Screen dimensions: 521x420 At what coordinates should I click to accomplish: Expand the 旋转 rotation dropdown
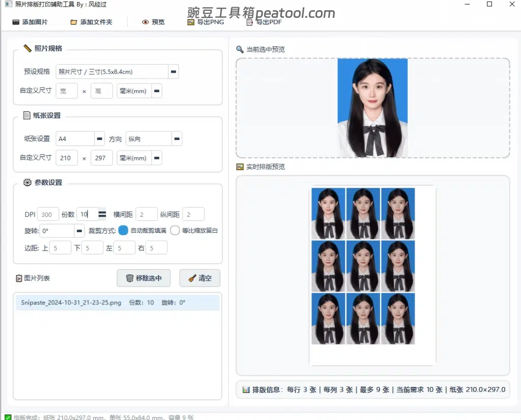79,231
